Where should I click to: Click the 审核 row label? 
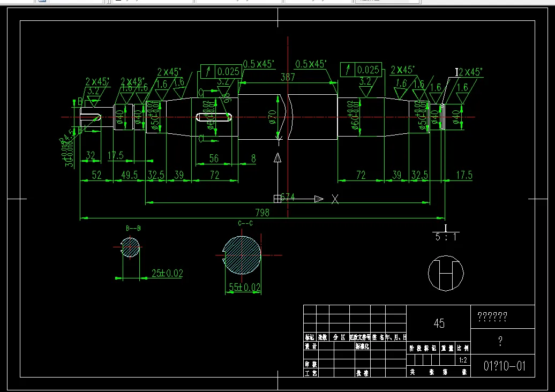point(311,364)
